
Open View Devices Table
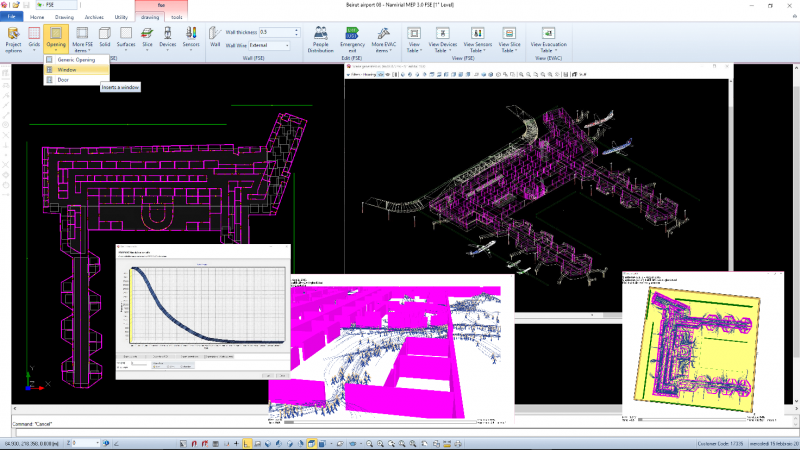[442, 40]
